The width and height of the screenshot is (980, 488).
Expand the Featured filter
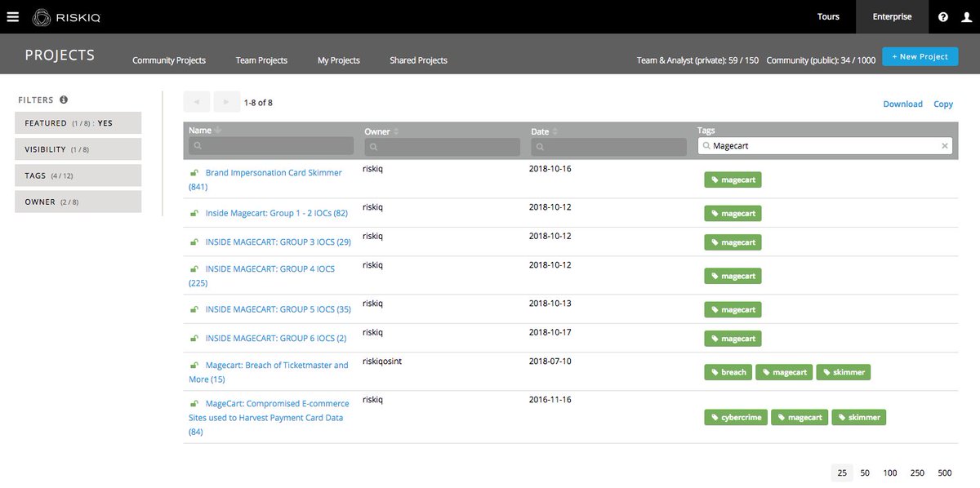[x=78, y=123]
